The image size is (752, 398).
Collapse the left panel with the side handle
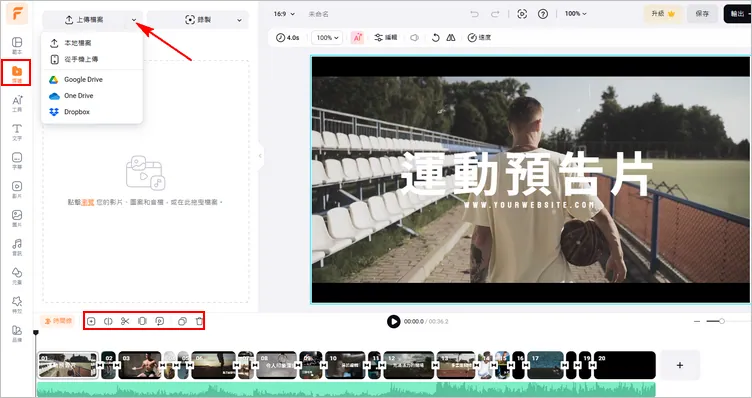tap(260, 155)
